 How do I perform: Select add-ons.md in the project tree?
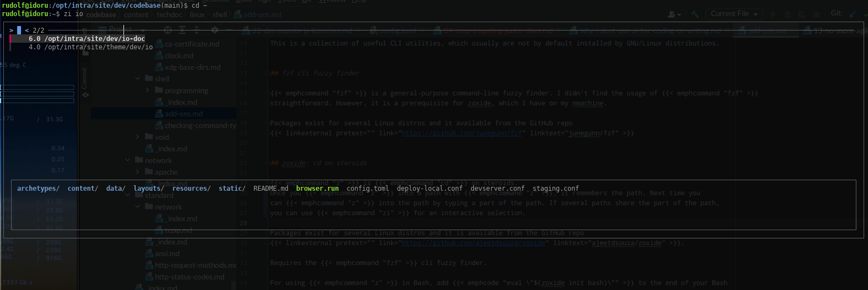click(179, 114)
